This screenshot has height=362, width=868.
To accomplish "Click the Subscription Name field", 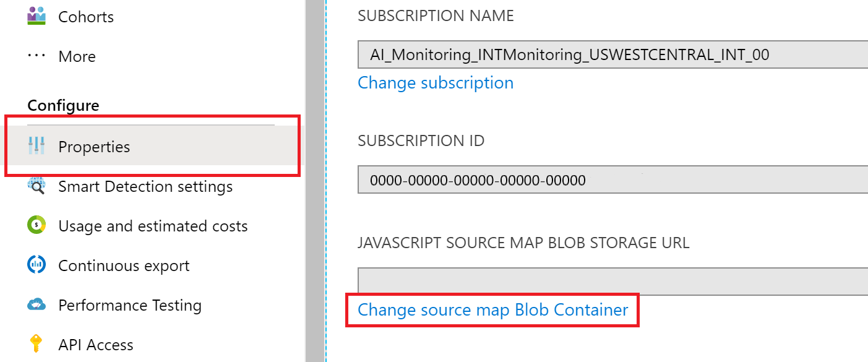I will coord(612,54).
